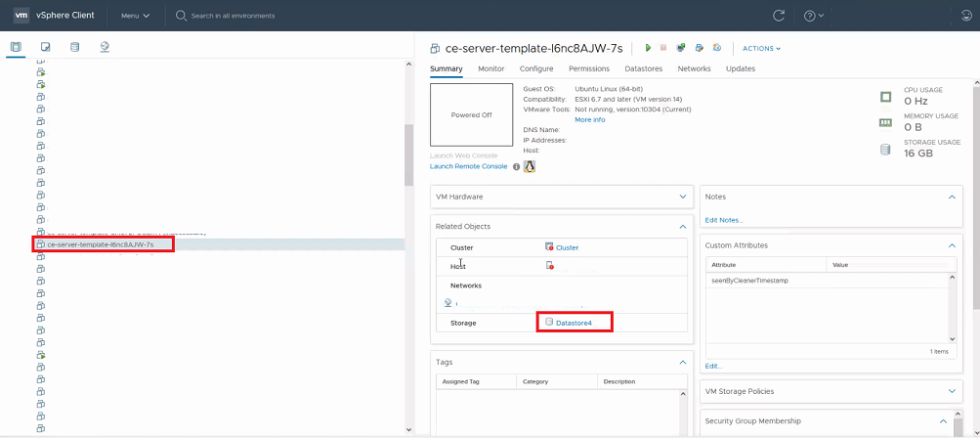Viewport: 980px width, 438px height.
Task: Open the Networking inventory view
Action: pyautogui.click(x=105, y=47)
